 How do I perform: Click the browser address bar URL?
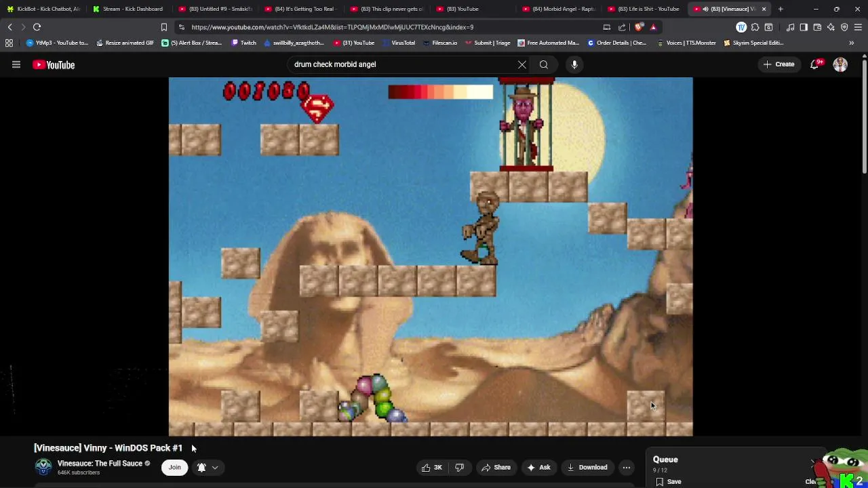pos(332,27)
